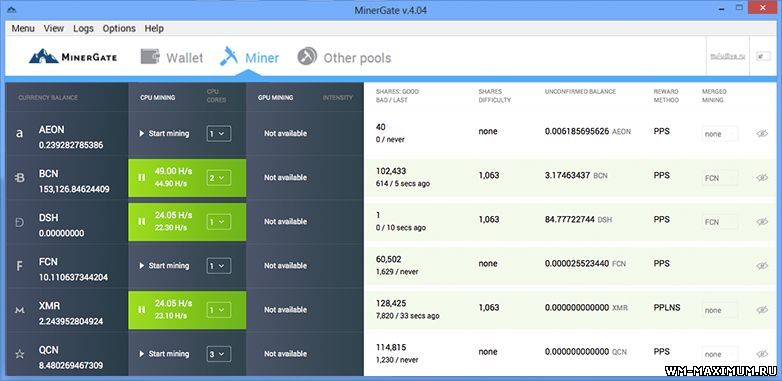Toggle visibility eye for DSH row
Image resolution: width=782 pixels, height=381 pixels.
pyautogui.click(x=762, y=221)
